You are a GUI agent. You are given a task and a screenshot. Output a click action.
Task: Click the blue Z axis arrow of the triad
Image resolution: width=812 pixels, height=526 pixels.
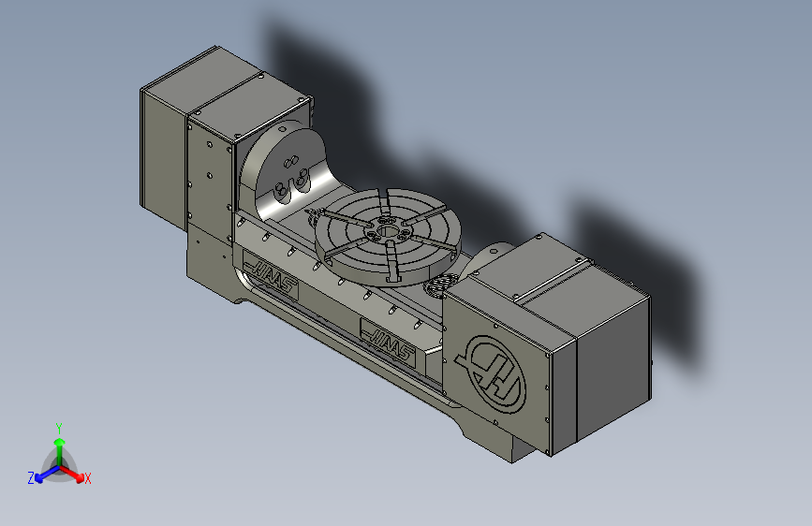coord(47,475)
